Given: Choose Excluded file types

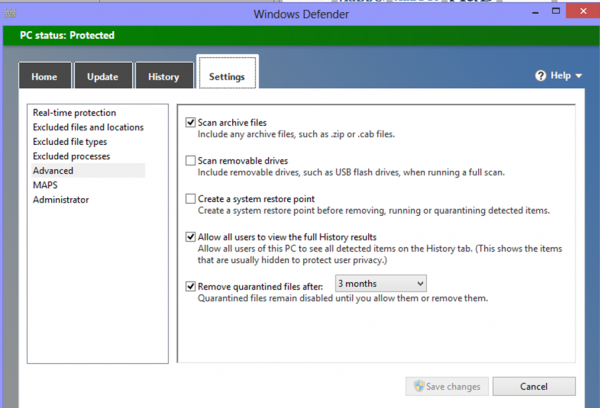Looking at the screenshot, I should [70, 142].
